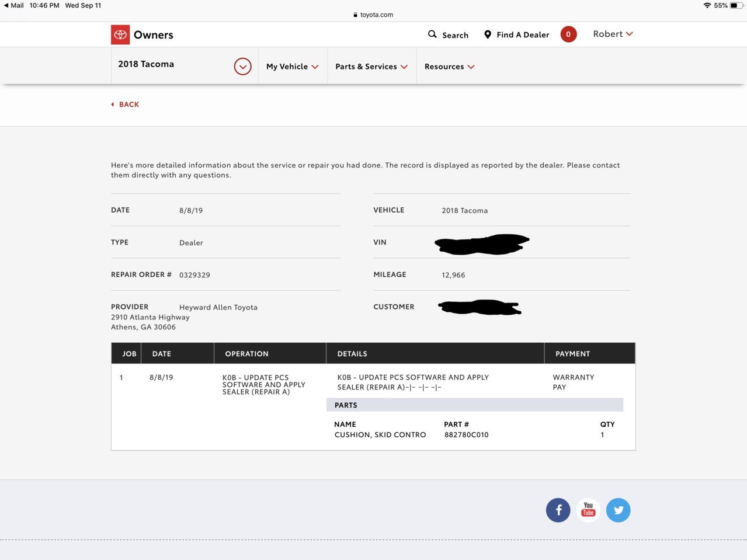Click the DATE column header in table
The width and height of the screenshot is (747, 560).
[x=162, y=354]
